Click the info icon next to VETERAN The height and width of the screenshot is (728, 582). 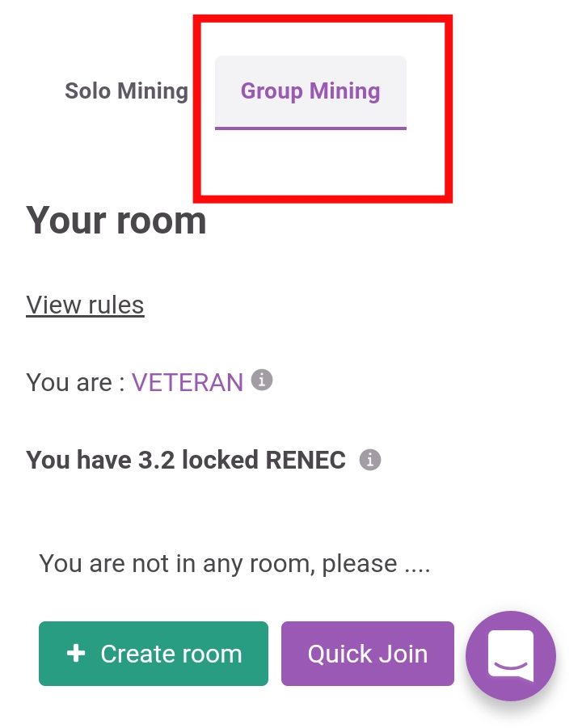[x=261, y=380]
